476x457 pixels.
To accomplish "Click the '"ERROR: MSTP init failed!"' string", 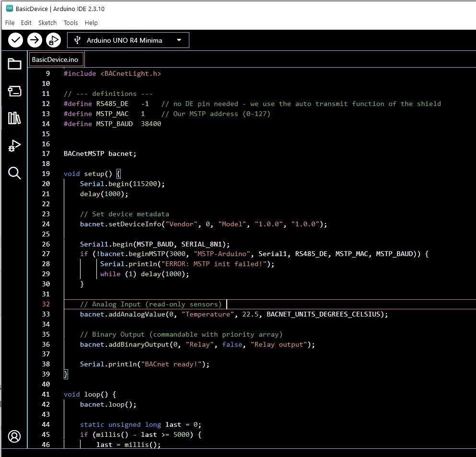I will 214,264.
